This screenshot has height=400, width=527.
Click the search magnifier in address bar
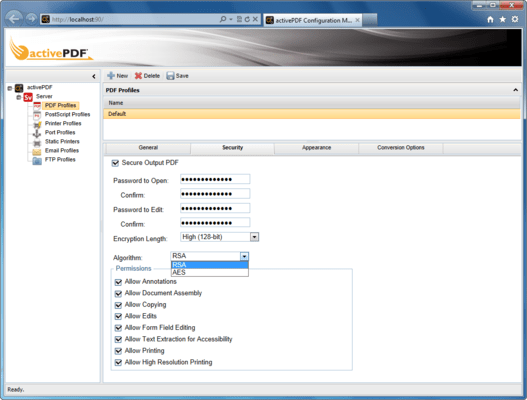pyautogui.click(x=223, y=19)
